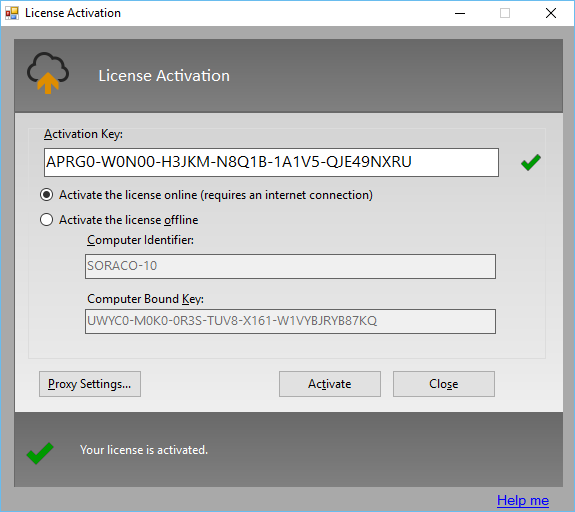Click the 'Activation Key:' label
This screenshot has width=575, height=512.
84,134
